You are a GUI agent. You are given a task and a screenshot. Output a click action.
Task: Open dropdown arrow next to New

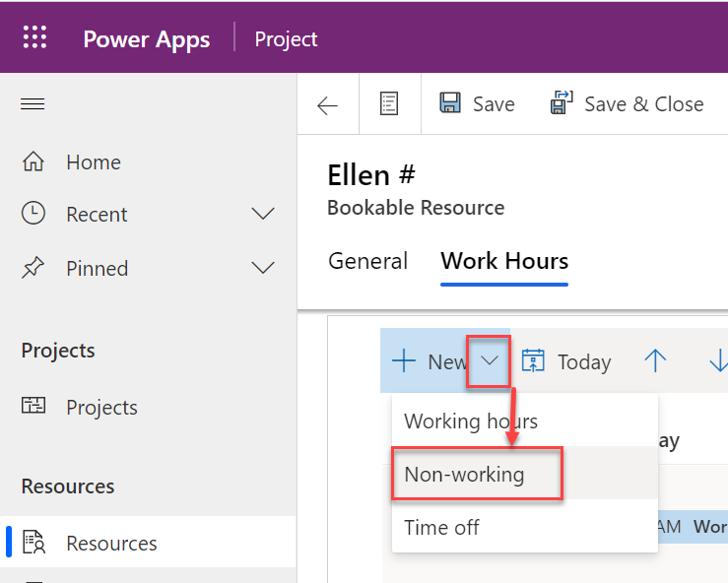(490, 361)
